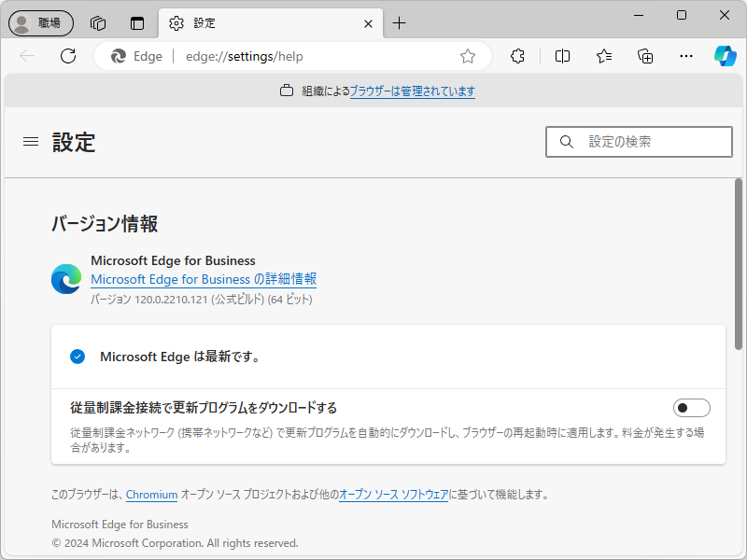Open split screen view
The image size is (747, 560).
coord(561,56)
